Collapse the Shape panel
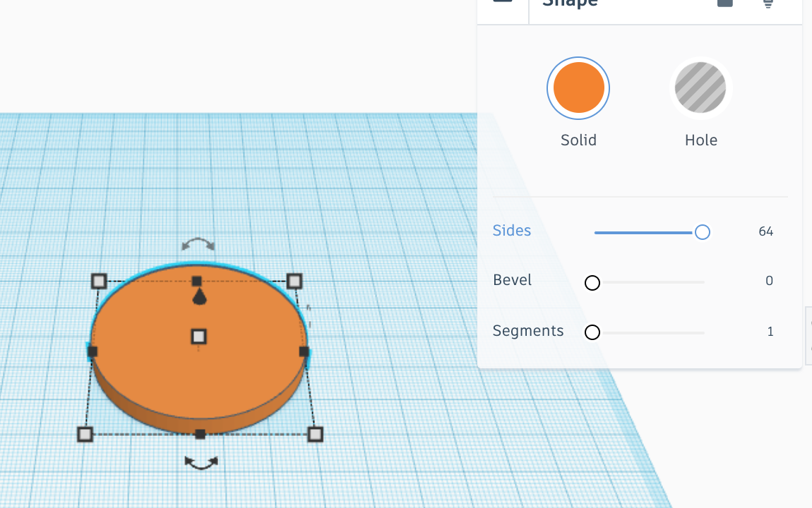812x508 pixels. click(x=502, y=2)
